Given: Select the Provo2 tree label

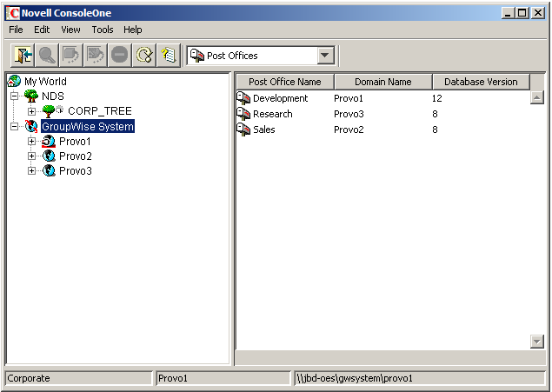Looking at the screenshot, I should [x=76, y=156].
